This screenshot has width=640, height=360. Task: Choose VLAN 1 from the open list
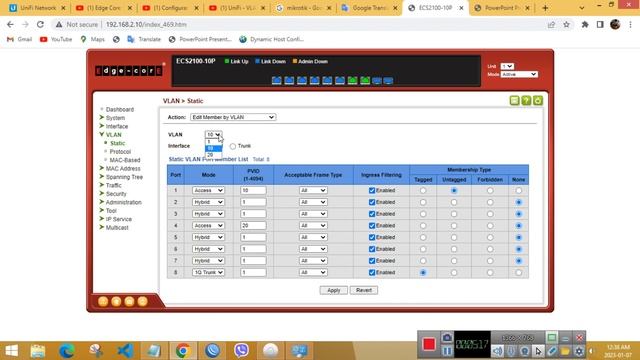click(213, 142)
